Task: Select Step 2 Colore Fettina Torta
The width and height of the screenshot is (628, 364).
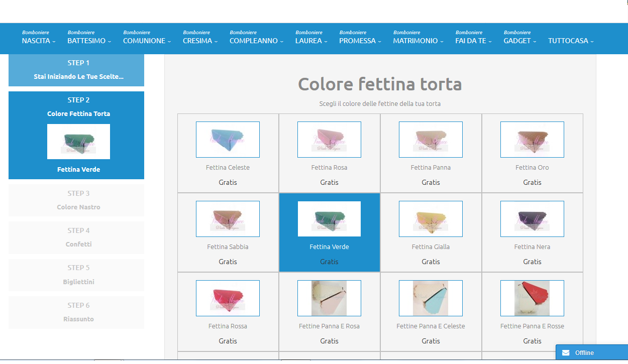Action: [76, 135]
